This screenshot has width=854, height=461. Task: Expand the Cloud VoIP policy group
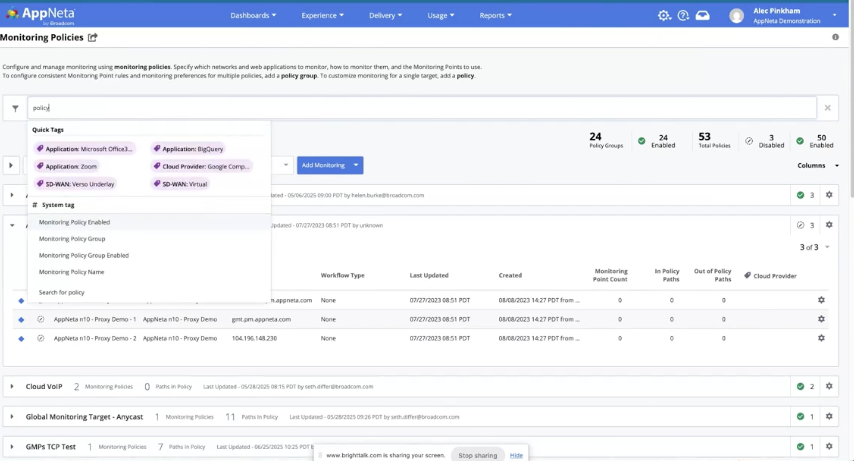[x=11, y=386]
